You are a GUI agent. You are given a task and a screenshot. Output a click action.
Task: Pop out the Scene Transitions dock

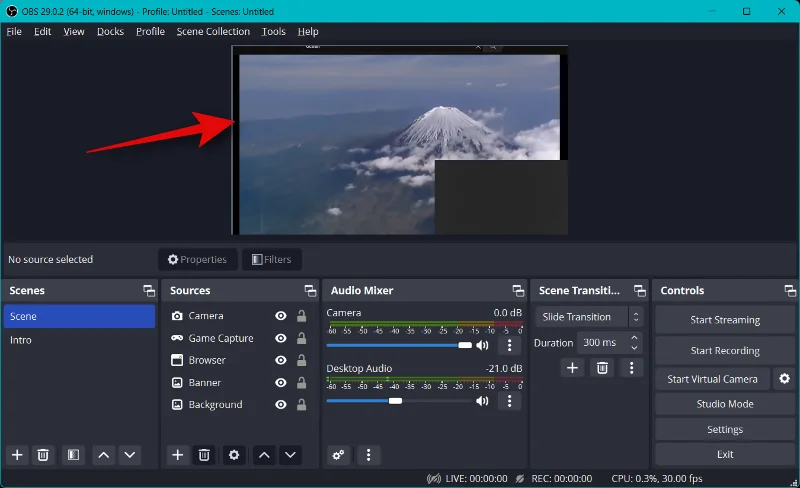point(639,290)
